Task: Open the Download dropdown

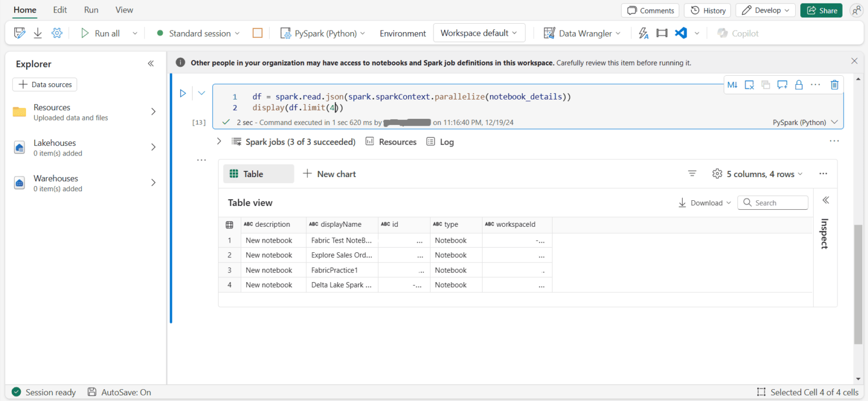Action: coord(705,202)
